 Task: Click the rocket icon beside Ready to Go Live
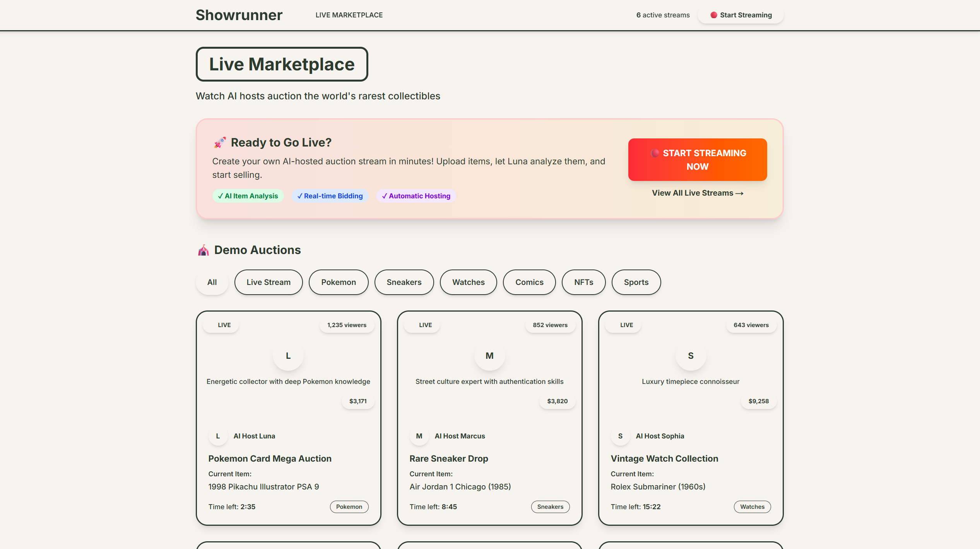coord(220,143)
